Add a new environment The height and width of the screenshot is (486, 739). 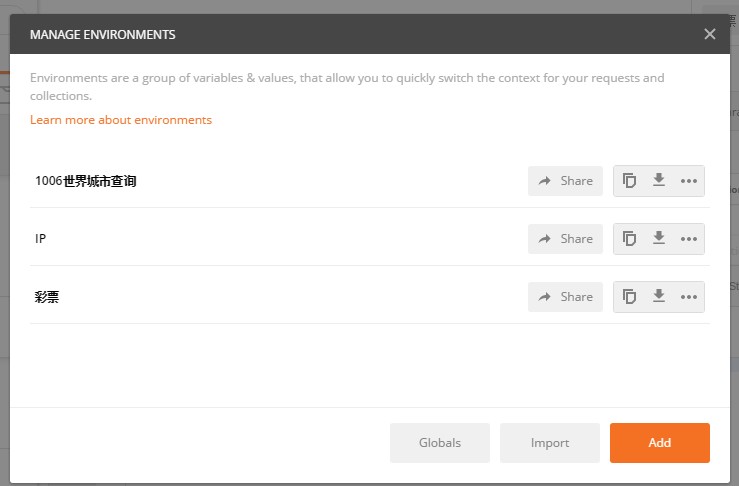click(x=660, y=443)
